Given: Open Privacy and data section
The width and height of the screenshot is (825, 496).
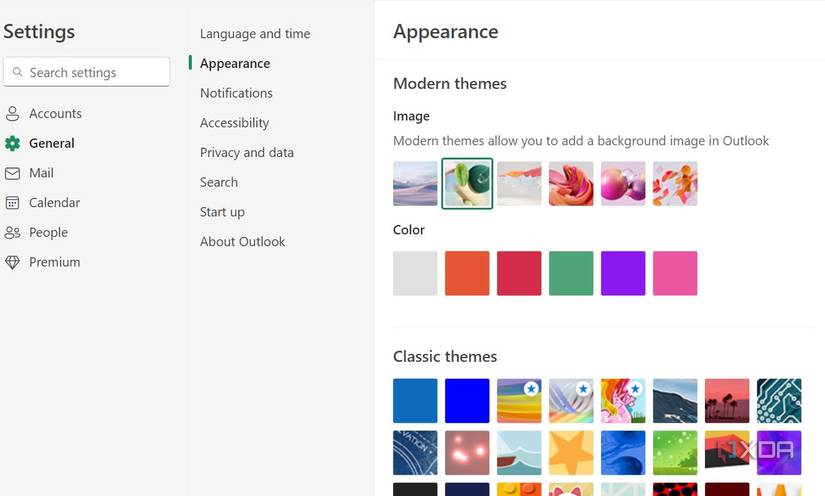Looking at the screenshot, I should point(247,153).
